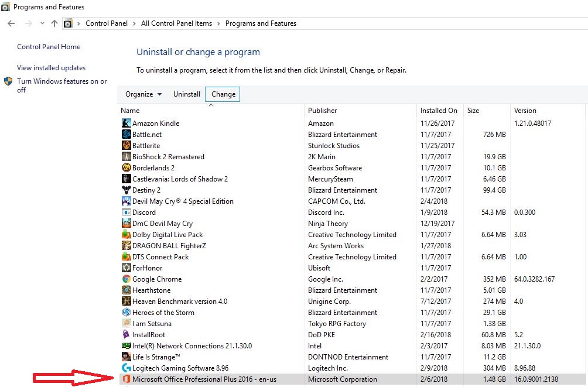Click the Intel(R) Network Connections icon
Screen dimensions: 588x387
(127, 346)
